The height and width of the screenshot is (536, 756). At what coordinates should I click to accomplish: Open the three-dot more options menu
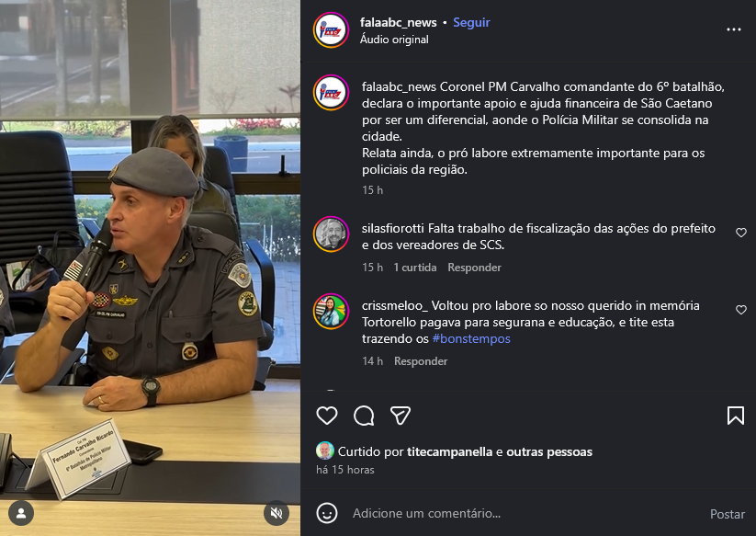click(734, 30)
